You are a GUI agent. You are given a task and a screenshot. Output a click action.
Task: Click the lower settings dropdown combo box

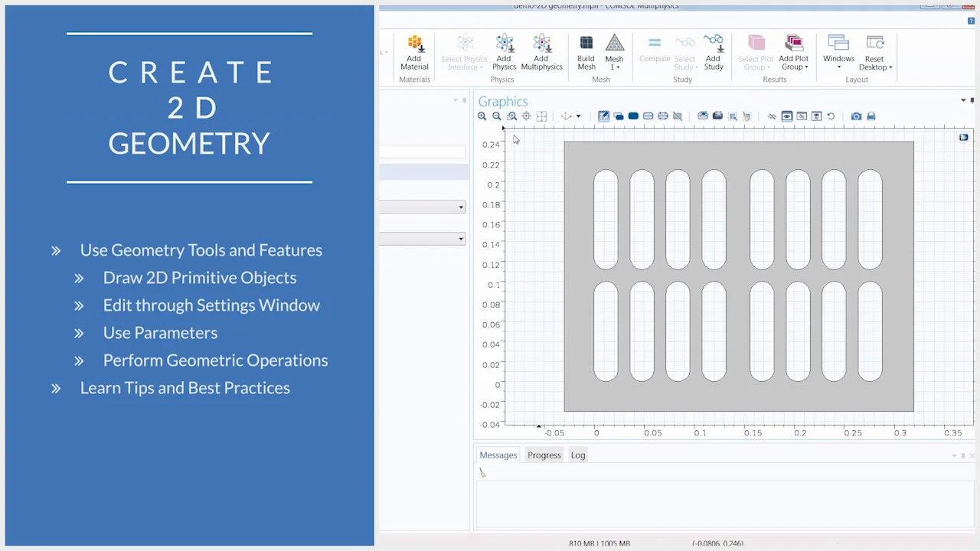(423, 239)
